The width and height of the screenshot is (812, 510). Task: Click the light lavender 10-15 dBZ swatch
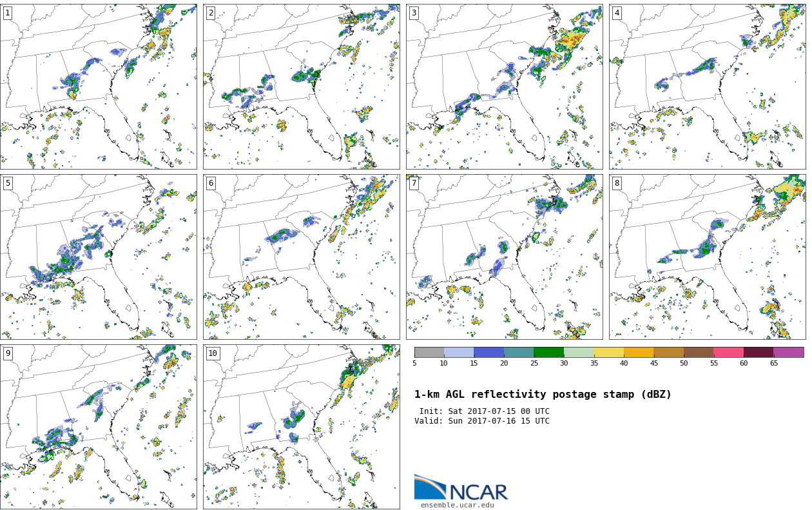(x=459, y=352)
